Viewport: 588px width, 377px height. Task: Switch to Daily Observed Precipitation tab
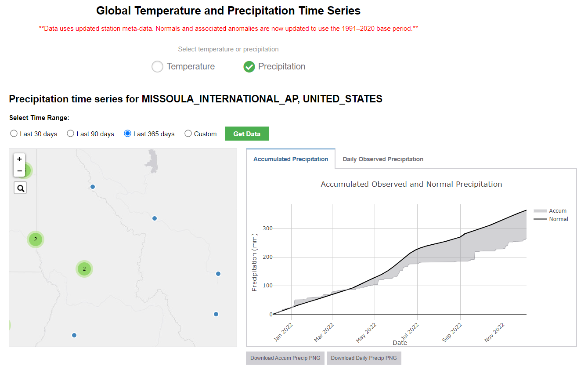point(383,159)
